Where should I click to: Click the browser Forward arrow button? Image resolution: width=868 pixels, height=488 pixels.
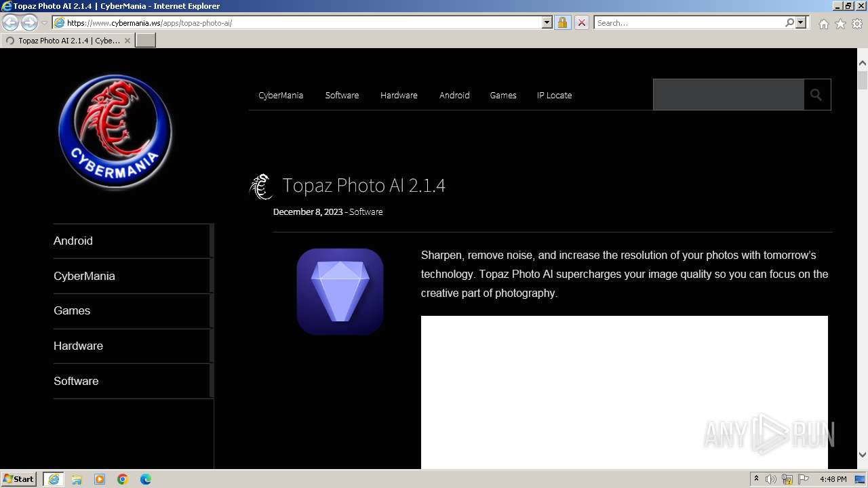click(29, 22)
